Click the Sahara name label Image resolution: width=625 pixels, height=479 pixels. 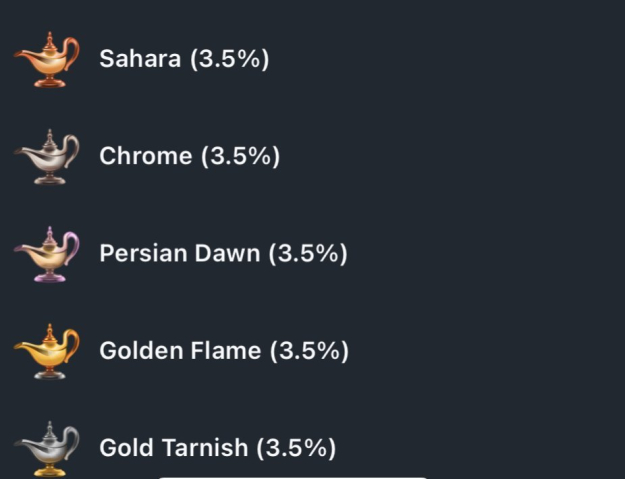click(x=139, y=59)
